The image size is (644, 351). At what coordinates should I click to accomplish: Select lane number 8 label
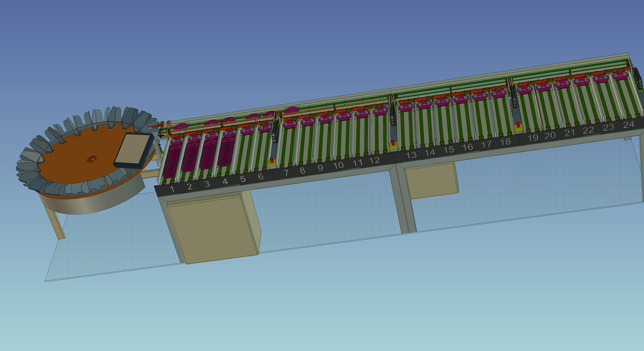click(302, 170)
